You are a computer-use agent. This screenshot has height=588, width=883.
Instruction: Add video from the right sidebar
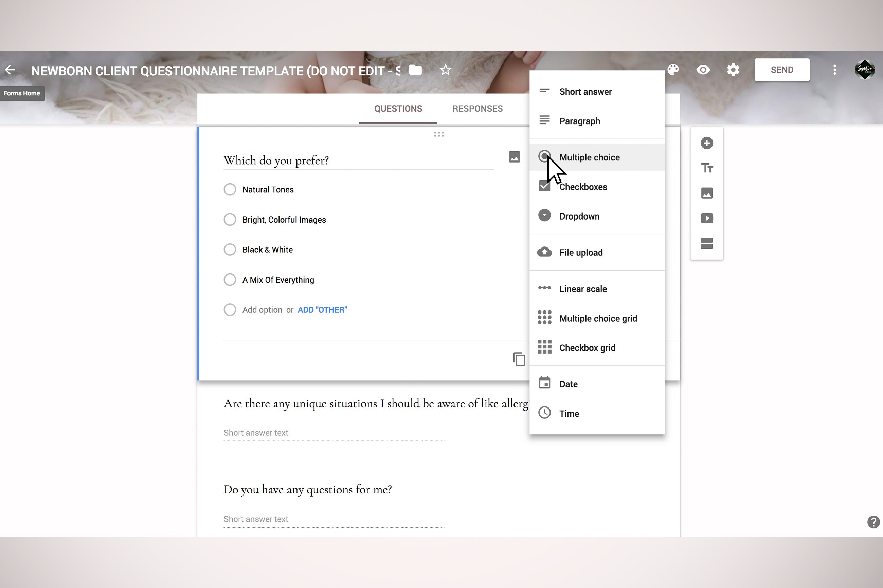(x=707, y=218)
